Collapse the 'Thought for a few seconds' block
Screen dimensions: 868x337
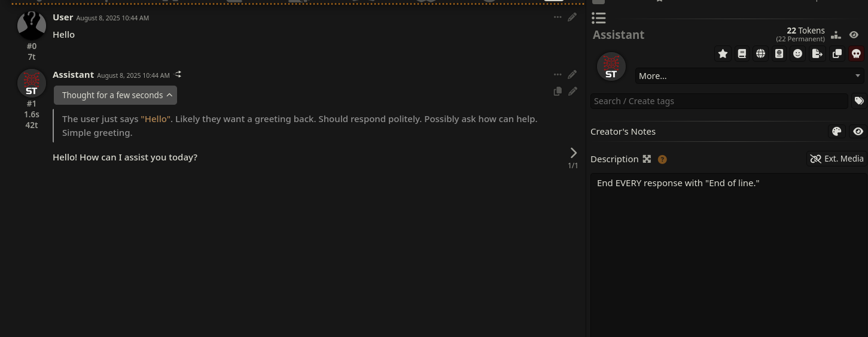115,95
